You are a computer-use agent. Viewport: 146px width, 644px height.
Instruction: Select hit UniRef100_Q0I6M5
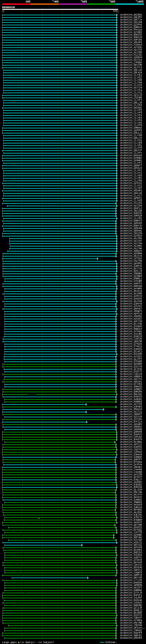click(131, 294)
